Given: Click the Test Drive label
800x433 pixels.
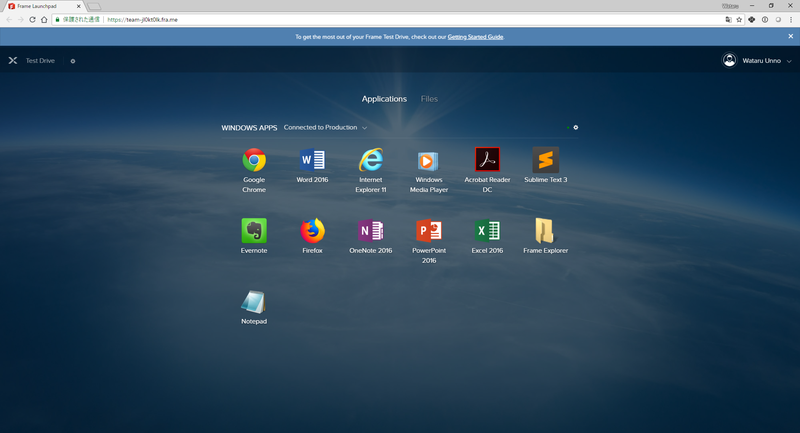Looking at the screenshot, I should click(40, 61).
